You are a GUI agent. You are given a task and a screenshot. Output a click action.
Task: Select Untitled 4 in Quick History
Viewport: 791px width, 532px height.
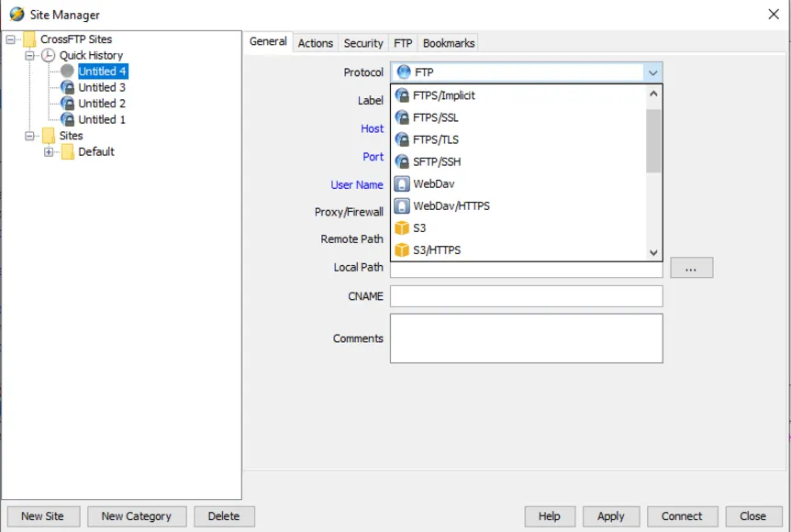[x=103, y=72]
